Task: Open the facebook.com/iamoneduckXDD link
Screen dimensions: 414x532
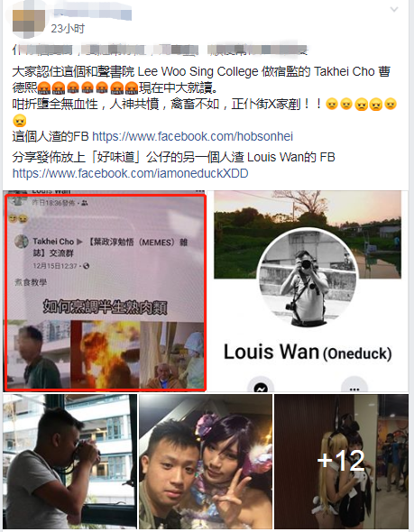Action: [130, 173]
